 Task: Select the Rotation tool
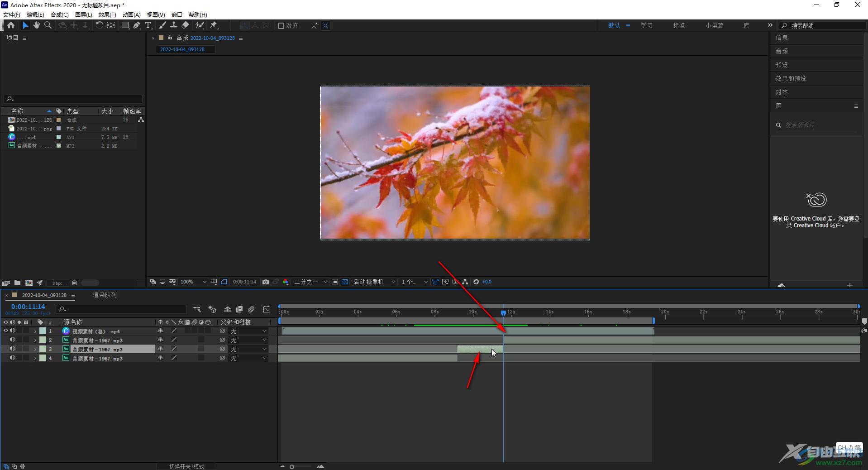(x=99, y=25)
